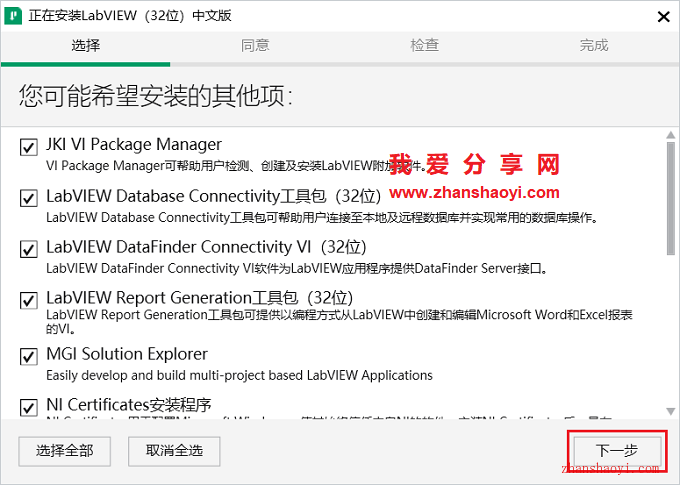Click LabVIEW Report Generation工具包 title text

click(199, 298)
